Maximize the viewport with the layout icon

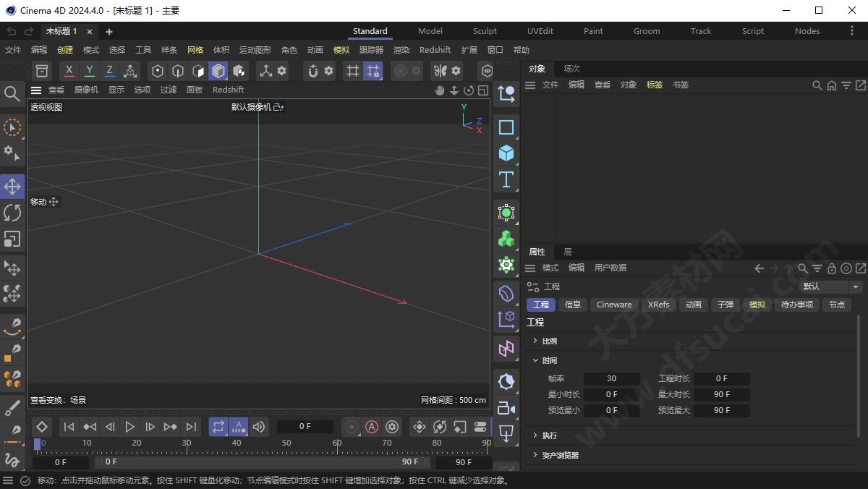click(x=483, y=90)
